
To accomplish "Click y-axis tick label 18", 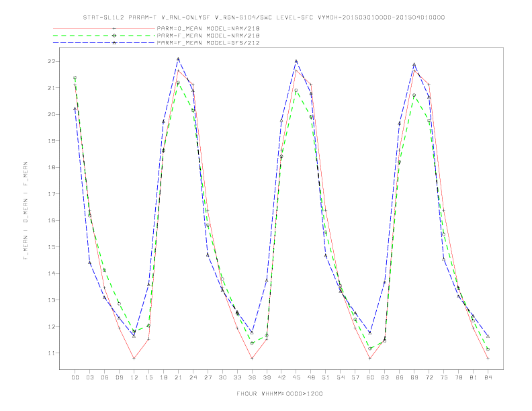I will 52,167.
